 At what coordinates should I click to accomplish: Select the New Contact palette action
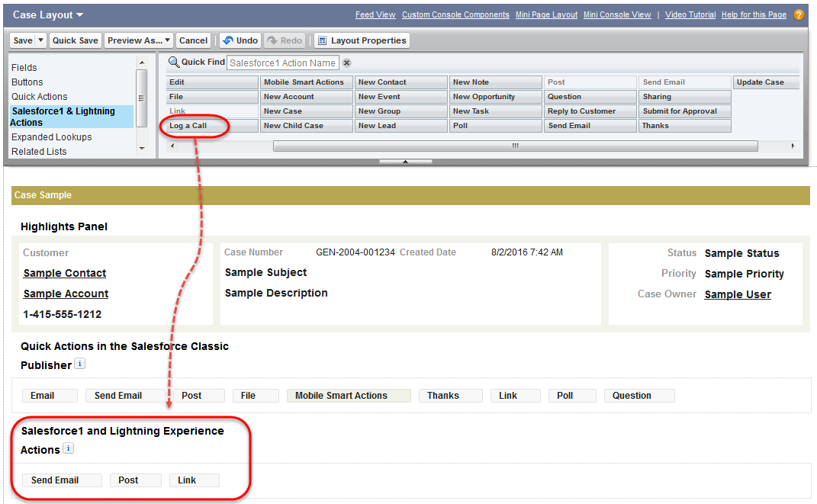pyautogui.click(x=401, y=82)
